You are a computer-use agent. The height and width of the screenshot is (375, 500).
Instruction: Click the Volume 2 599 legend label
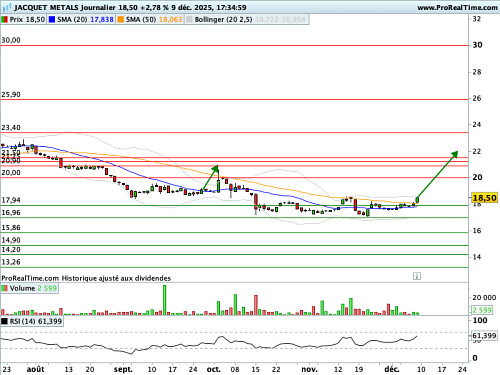[29, 288]
